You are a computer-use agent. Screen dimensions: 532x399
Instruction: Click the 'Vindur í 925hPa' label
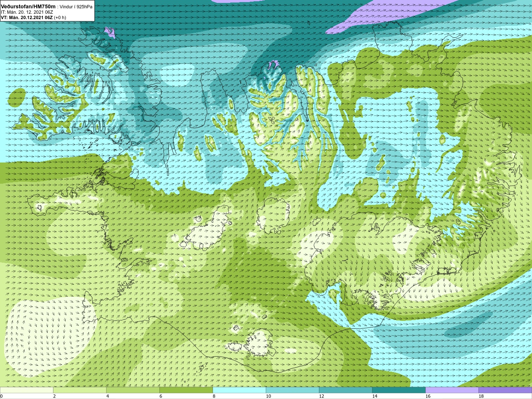(76, 7)
